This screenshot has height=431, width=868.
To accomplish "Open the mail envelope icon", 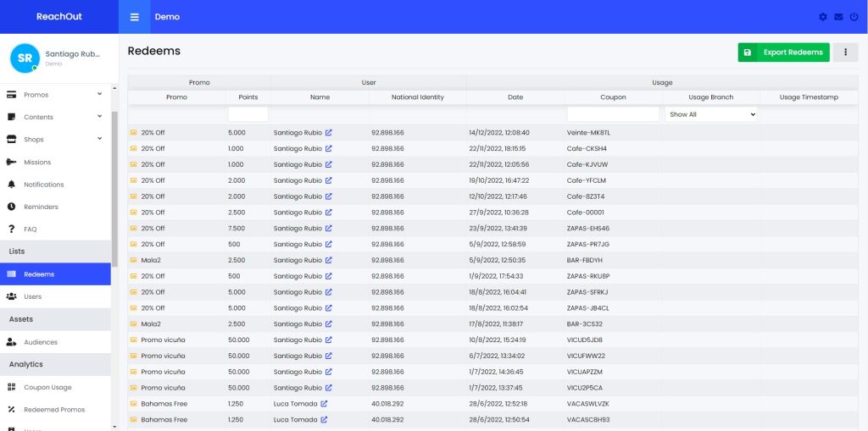I will click(837, 17).
